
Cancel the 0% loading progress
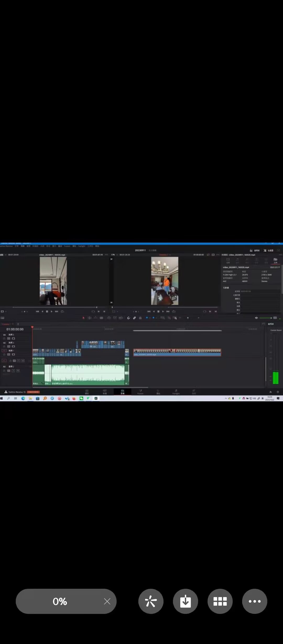[107, 601]
